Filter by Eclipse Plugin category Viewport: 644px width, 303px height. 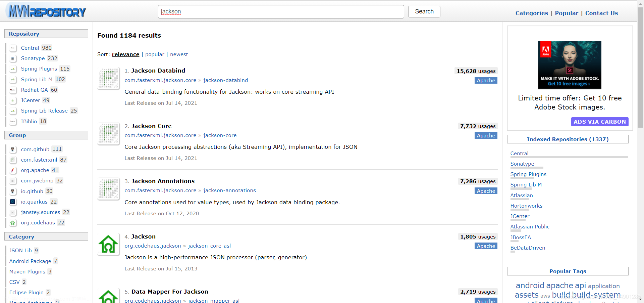26,293
